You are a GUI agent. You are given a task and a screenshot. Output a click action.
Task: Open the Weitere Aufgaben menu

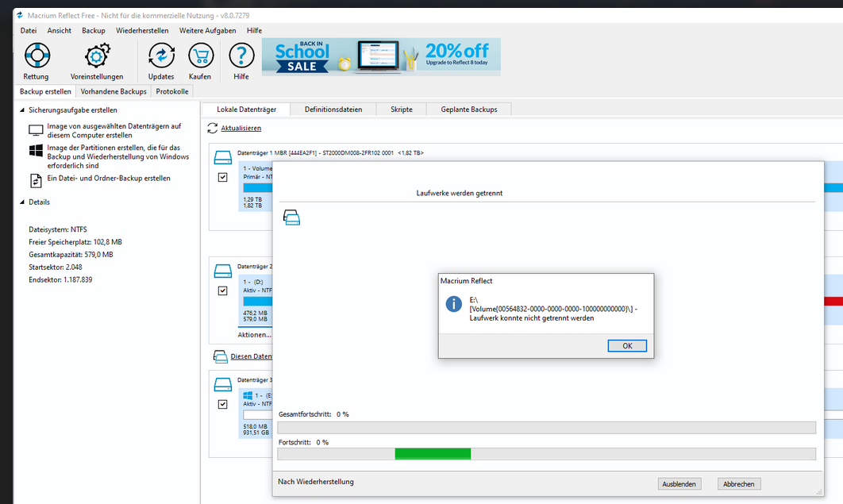click(x=207, y=31)
